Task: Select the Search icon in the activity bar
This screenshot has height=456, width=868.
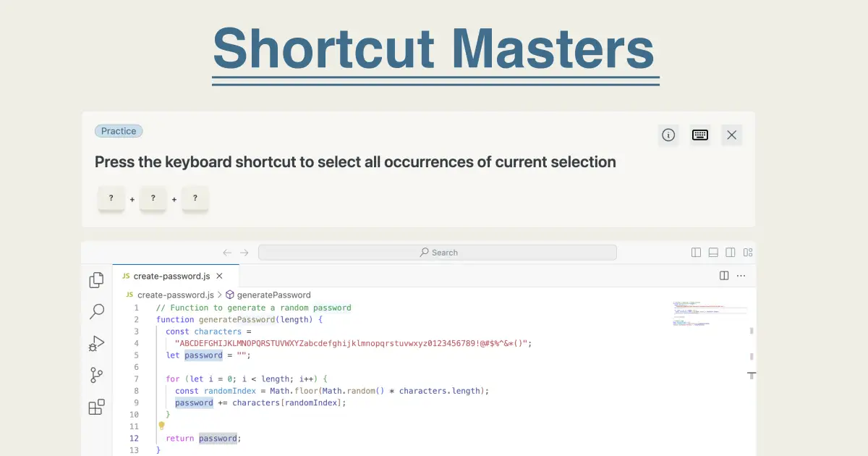Action: click(x=96, y=311)
